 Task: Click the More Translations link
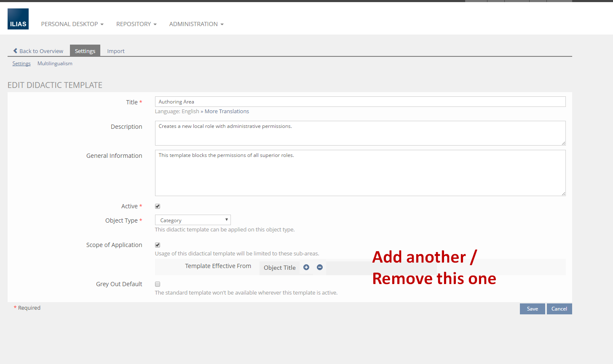click(x=227, y=112)
